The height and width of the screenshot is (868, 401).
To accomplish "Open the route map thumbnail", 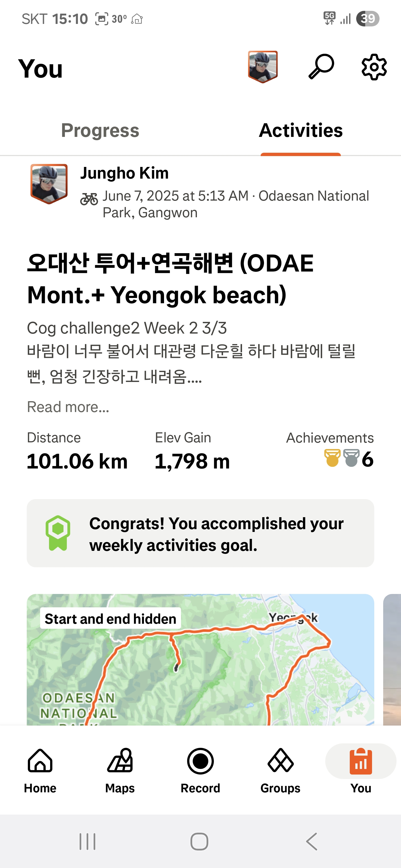I will 200,660.
